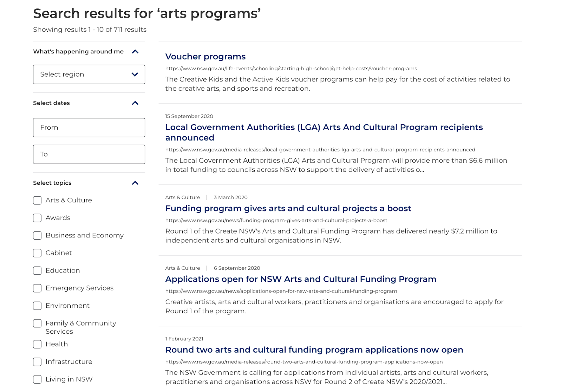
Task: Tick the Environment topic checkbox
Action: pos(37,306)
